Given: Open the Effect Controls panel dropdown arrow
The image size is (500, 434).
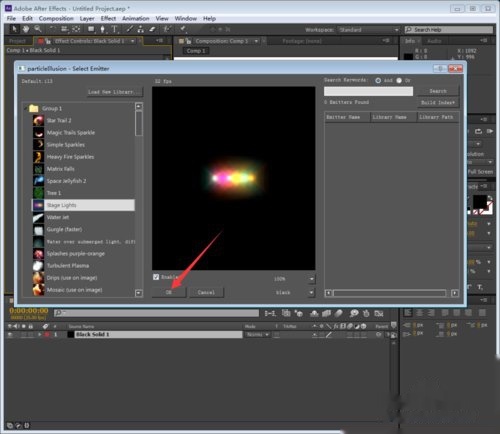Looking at the screenshot, I should pos(133,41).
